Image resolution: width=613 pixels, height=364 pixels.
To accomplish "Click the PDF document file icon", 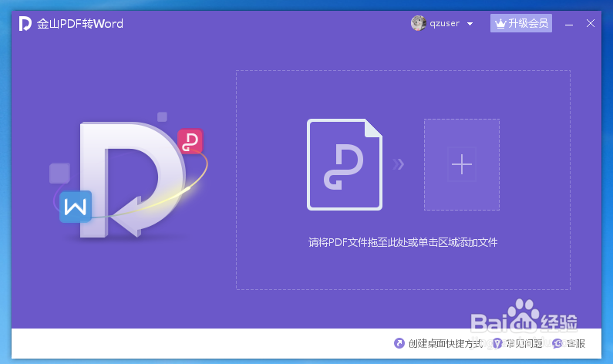I will click(345, 164).
